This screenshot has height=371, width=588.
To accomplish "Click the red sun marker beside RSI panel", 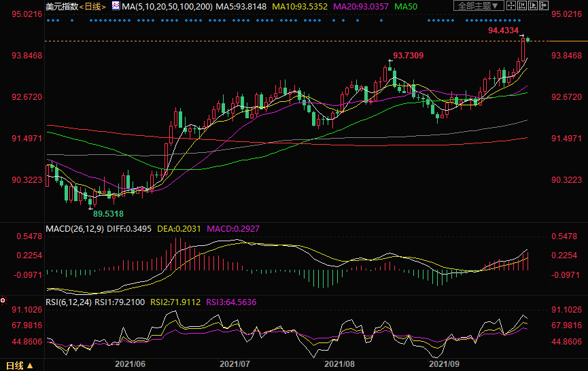I will [3, 300].
